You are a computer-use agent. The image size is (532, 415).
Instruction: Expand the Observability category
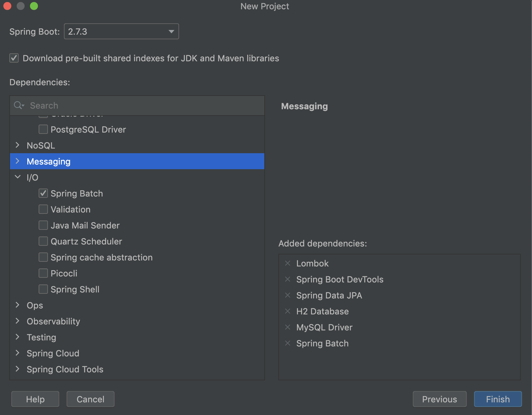click(18, 321)
